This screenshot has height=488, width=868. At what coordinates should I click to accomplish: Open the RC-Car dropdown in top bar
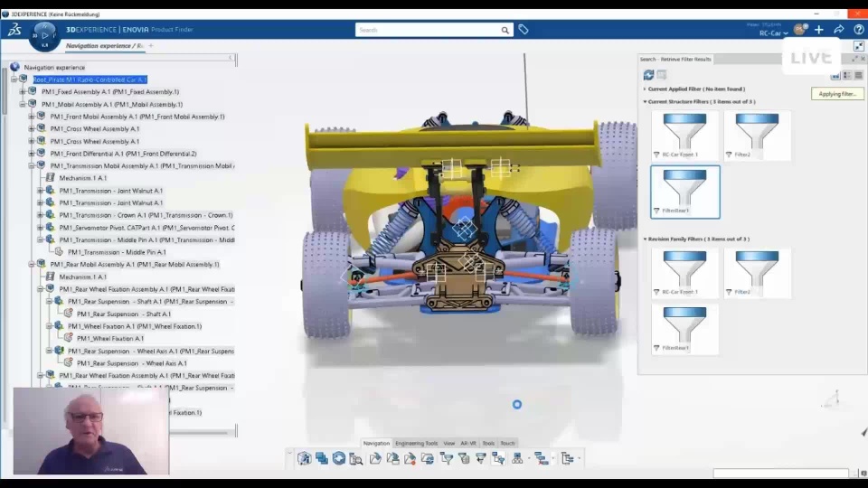[x=773, y=33]
